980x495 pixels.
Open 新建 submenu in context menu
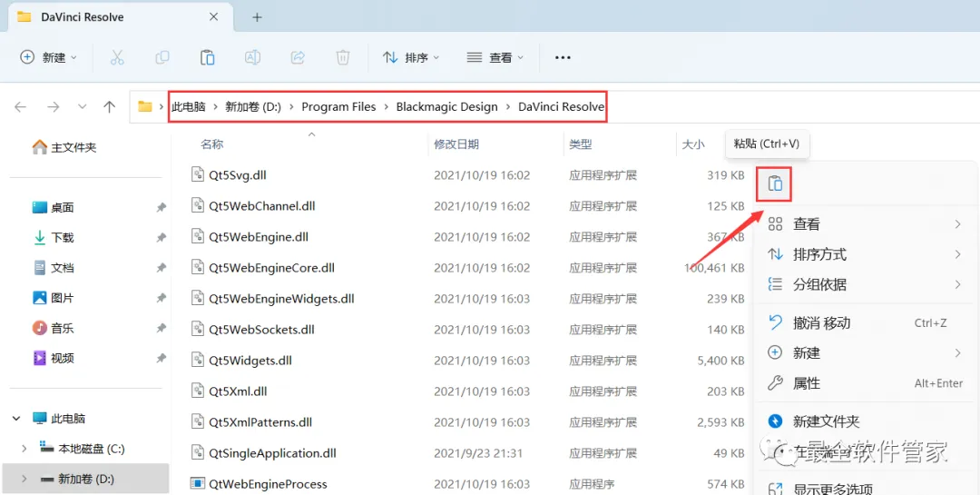867,353
